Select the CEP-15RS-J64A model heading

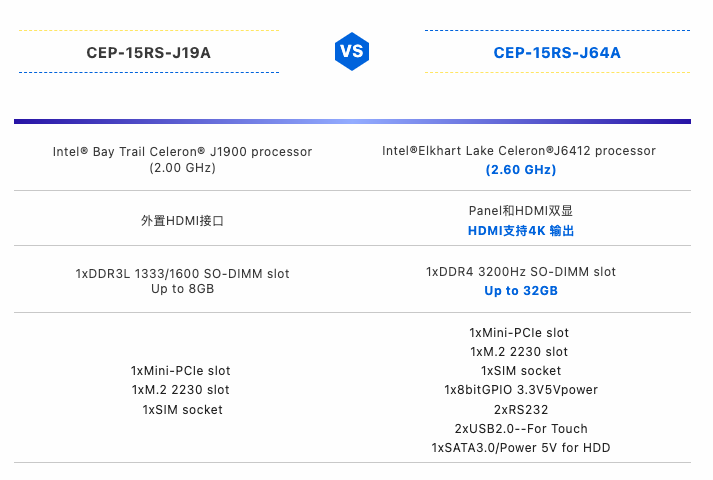pyautogui.click(x=557, y=53)
